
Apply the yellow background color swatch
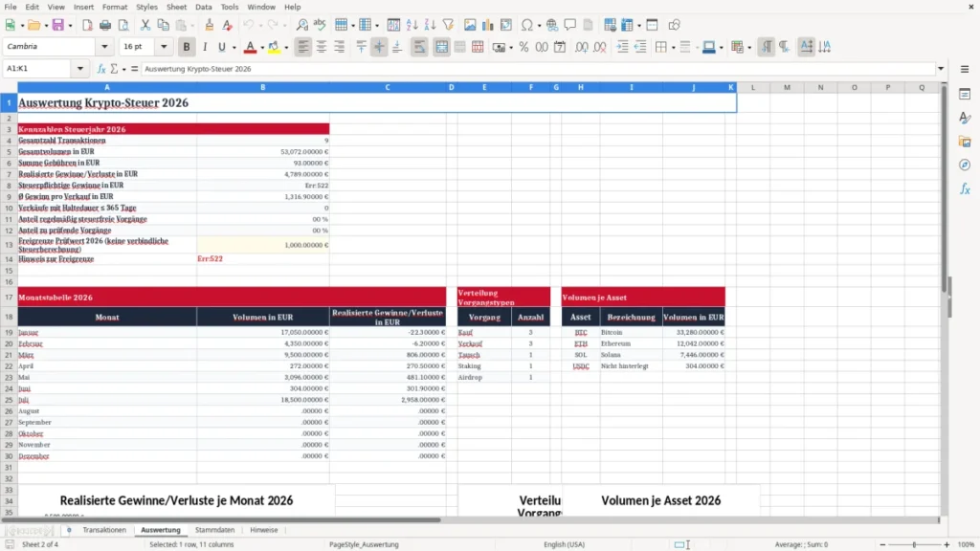click(274, 47)
